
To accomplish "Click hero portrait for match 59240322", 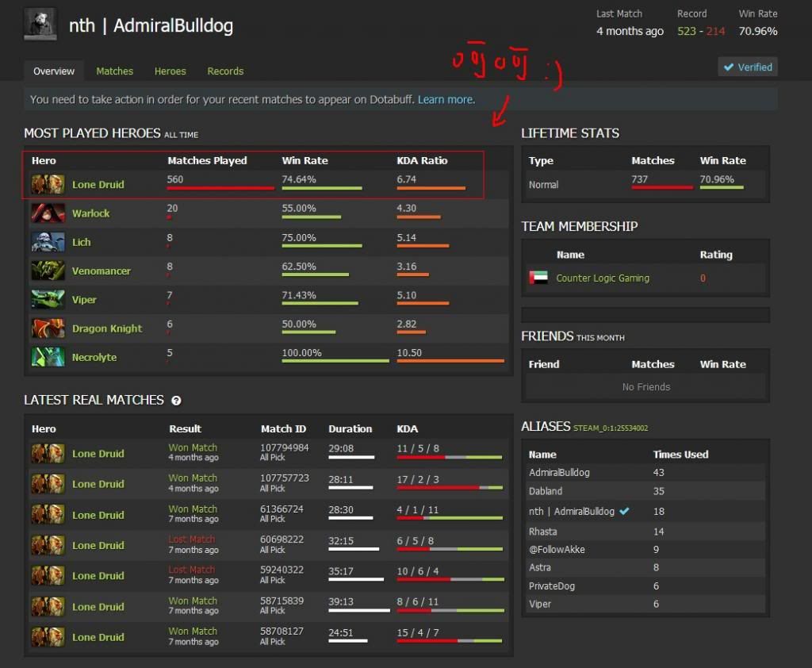I will [x=48, y=576].
